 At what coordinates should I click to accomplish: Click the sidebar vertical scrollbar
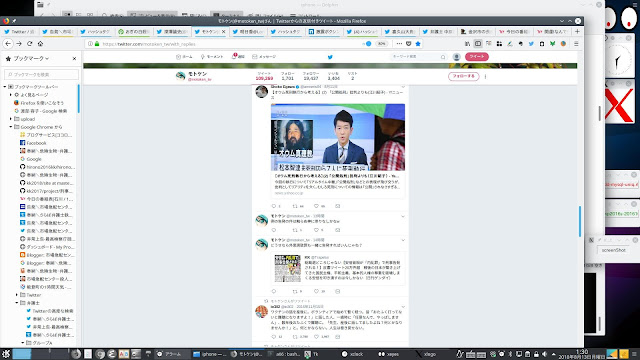click(78, 98)
